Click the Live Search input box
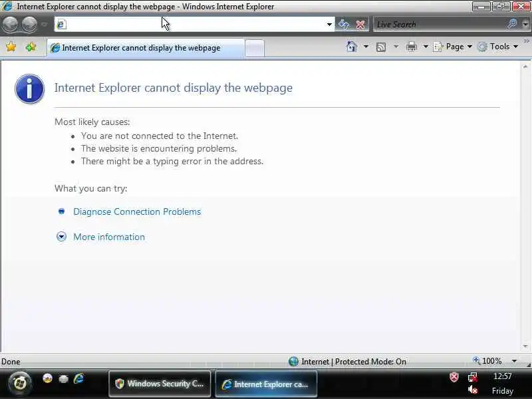532x399 pixels. pos(440,25)
